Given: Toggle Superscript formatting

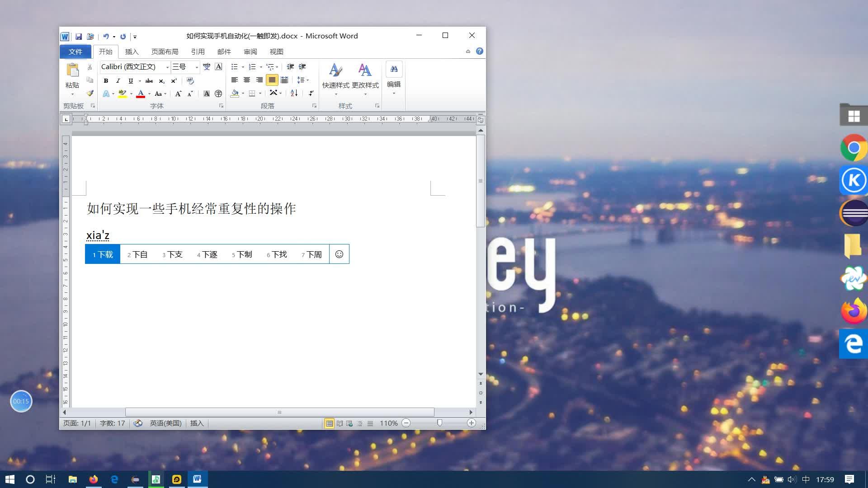Looking at the screenshot, I should 174,81.
